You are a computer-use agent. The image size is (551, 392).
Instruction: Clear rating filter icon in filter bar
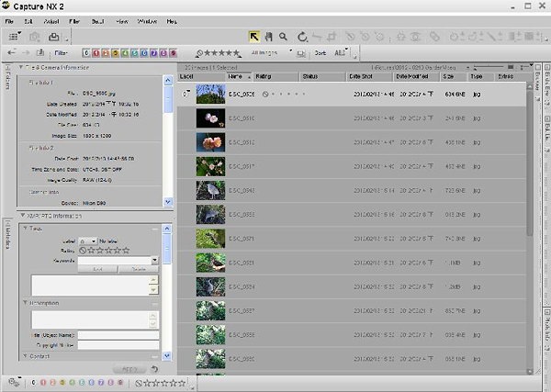coord(199,53)
